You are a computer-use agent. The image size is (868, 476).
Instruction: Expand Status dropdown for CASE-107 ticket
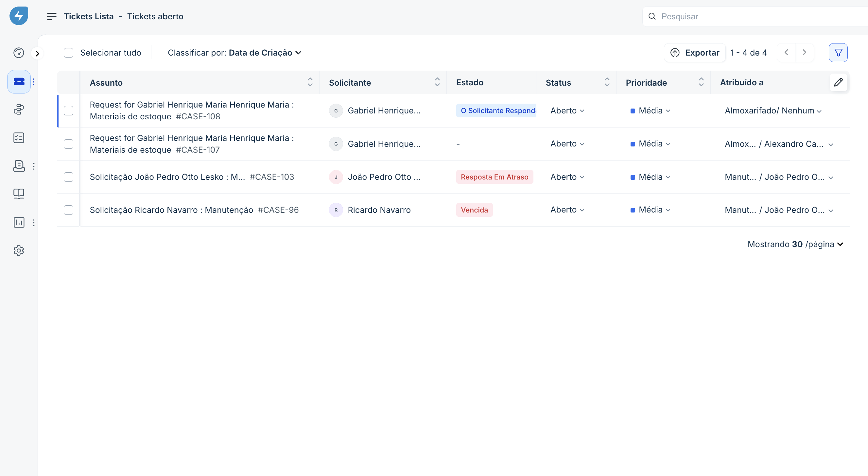point(567,144)
